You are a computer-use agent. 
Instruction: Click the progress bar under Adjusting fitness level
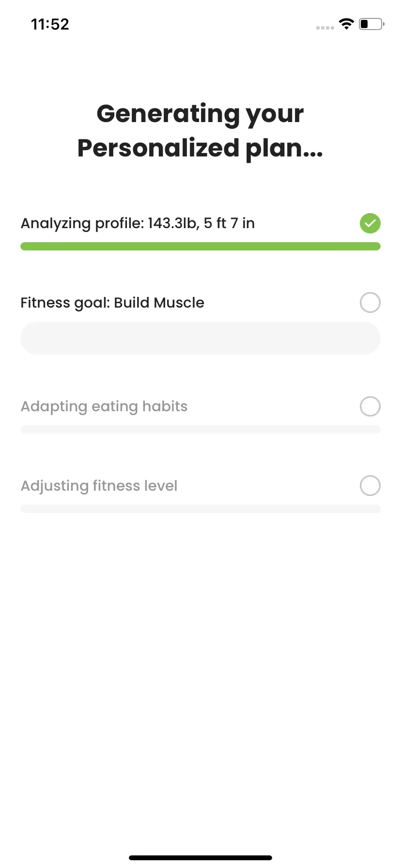[x=200, y=509]
